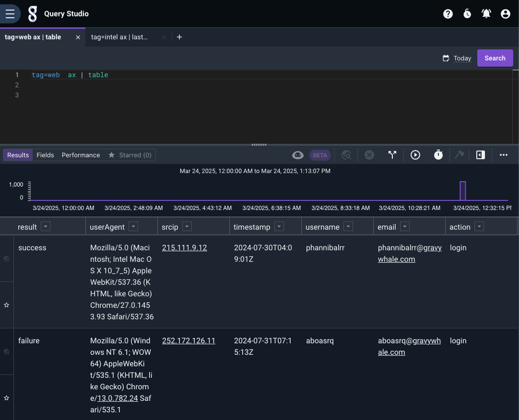Click the play circle toolbar icon
This screenshot has width=519, height=420.
pos(415,155)
